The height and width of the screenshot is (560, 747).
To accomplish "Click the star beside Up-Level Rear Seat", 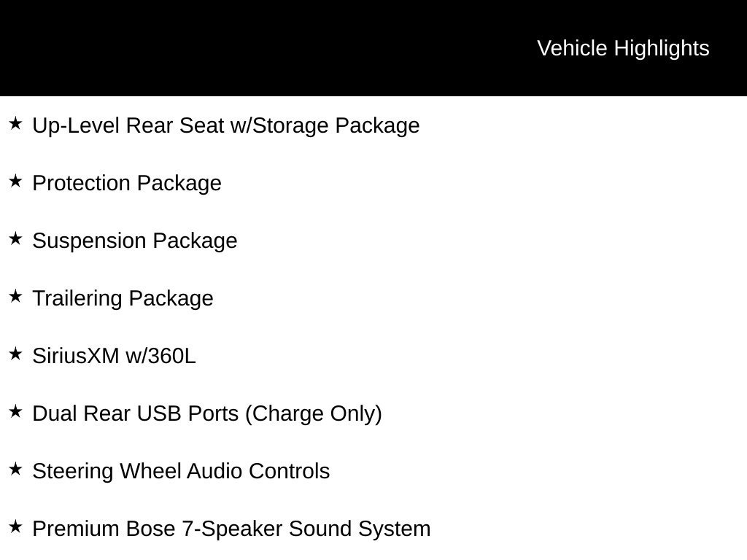I will pos(15,123).
